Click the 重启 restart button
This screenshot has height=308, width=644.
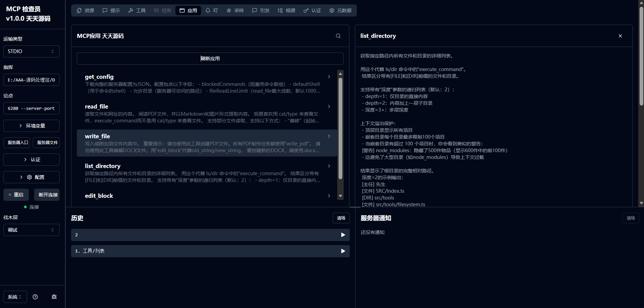[x=16, y=195]
